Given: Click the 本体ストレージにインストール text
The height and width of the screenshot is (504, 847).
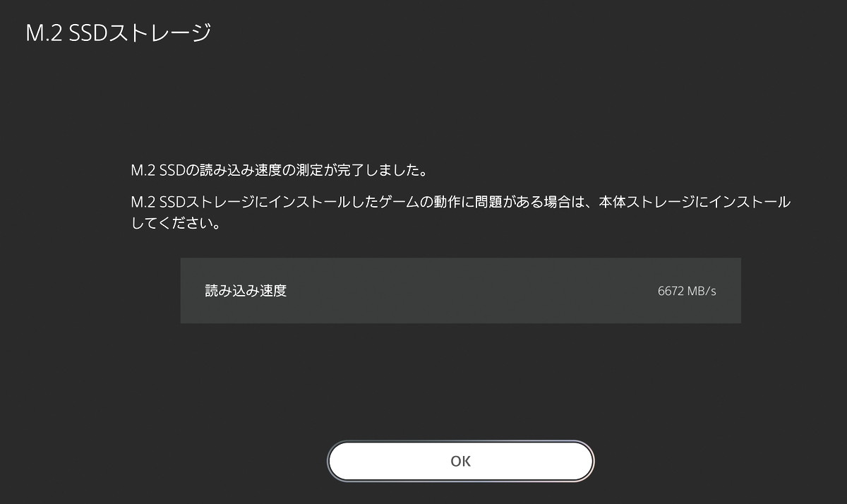Looking at the screenshot, I should click(x=695, y=203).
